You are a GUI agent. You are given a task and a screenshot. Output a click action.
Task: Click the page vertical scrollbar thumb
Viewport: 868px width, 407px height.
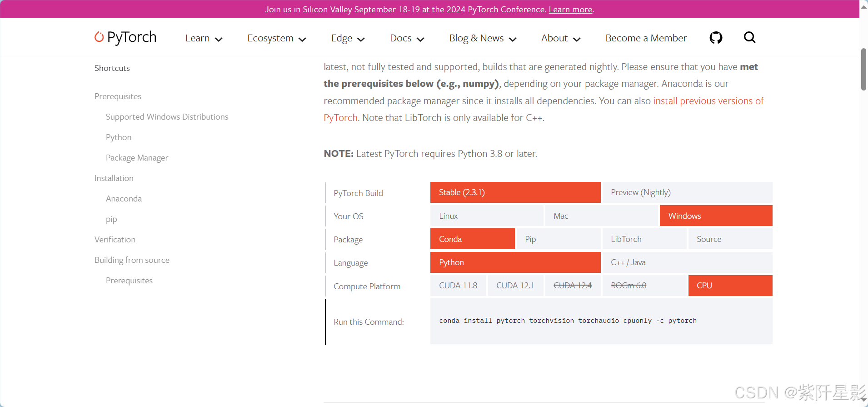(863, 69)
